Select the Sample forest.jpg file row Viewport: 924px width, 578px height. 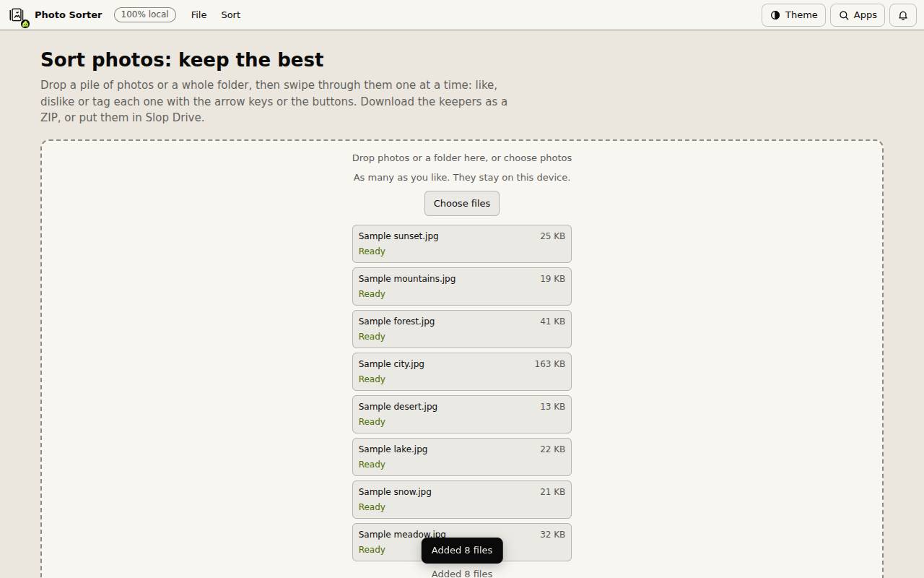coord(462,329)
